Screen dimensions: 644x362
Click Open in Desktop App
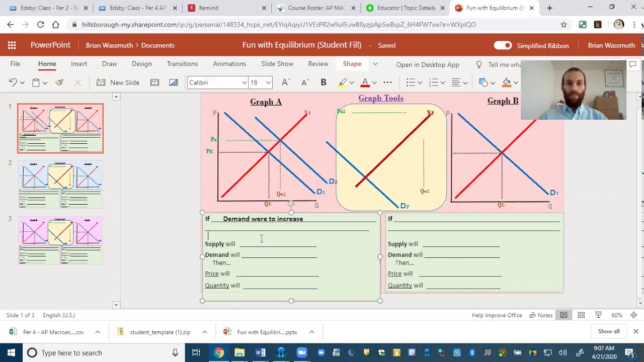tap(428, 64)
